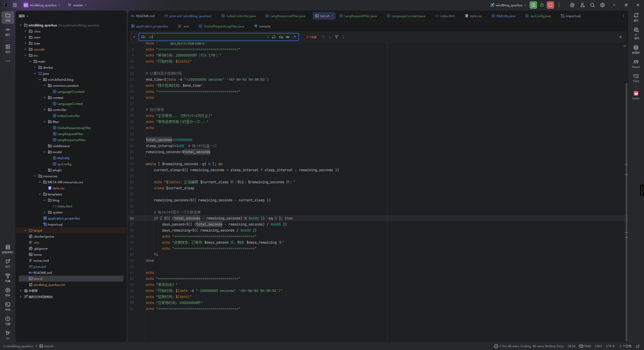The width and height of the screenshot is (644, 350).
Task: Click the debug bug icon in toolbar
Action: [x=542, y=5]
